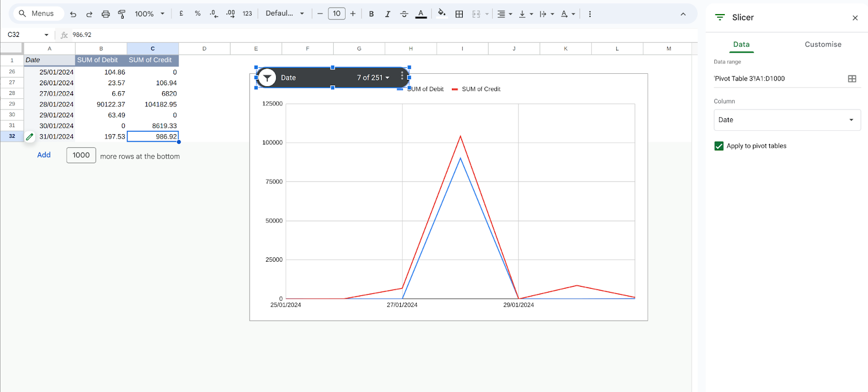868x392 pixels.
Task: Untick Apply to pivot tables checkbox
Action: [x=719, y=146]
